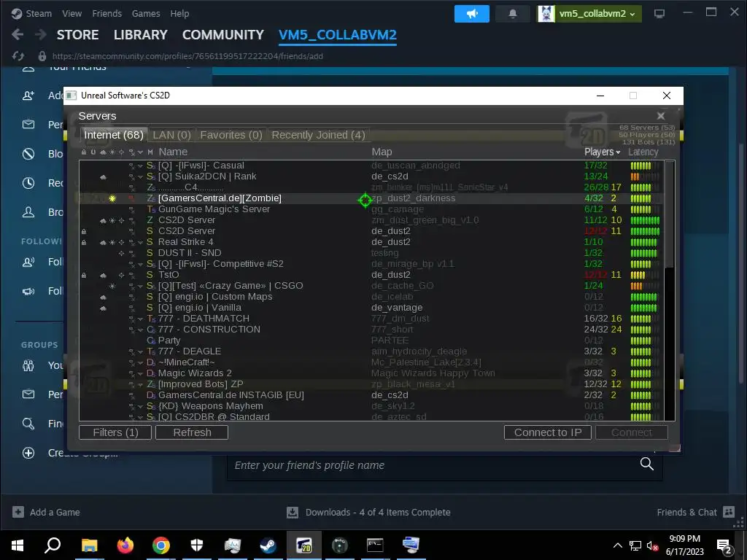This screenshot has height=560, width=747.
Task: Sort by the fog-of-war cloud column header icon
Action: [103, 152]
